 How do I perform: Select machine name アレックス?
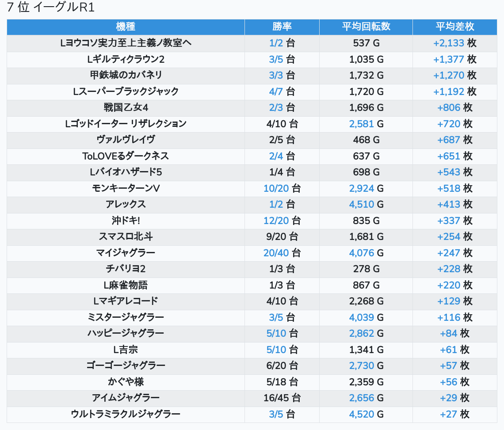click(x=126, y=205)
